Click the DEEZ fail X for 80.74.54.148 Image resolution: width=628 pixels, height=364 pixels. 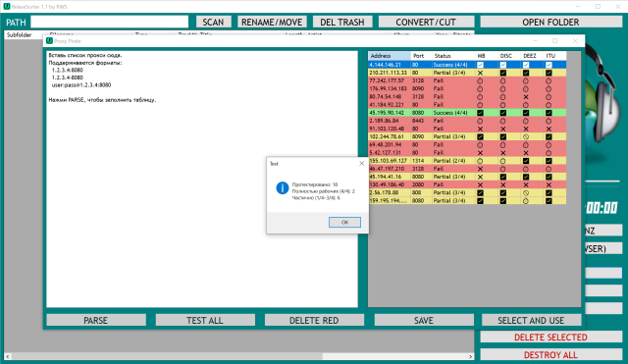(x=526, y=97)
